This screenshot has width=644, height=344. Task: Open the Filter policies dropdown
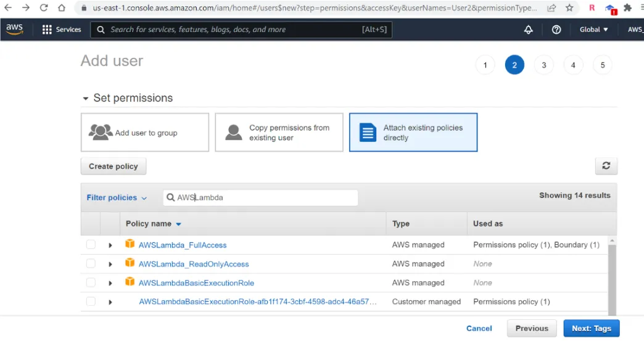point(117,197)
